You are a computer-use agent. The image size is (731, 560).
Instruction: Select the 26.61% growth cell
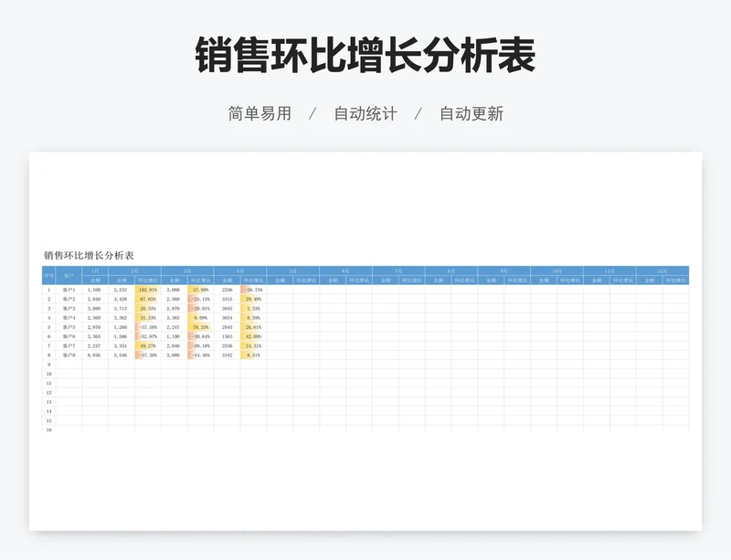pos(254,327)
